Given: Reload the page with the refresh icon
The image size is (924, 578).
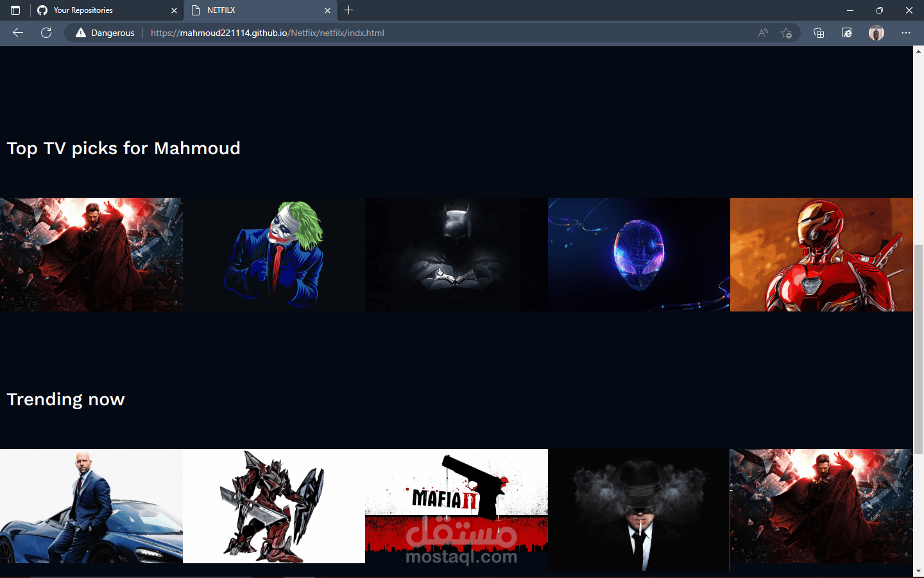Looking at the screenshot, I should [46, 33].
